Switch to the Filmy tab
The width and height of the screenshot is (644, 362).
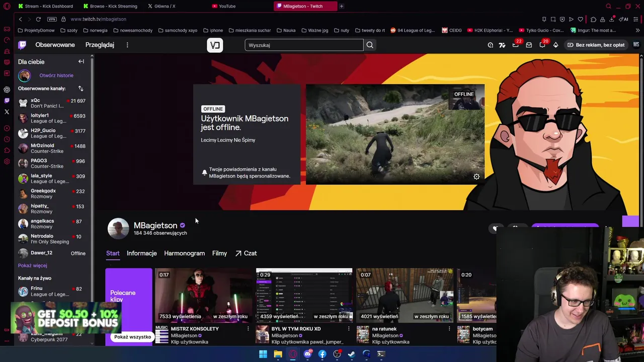(x=219, y=253)
